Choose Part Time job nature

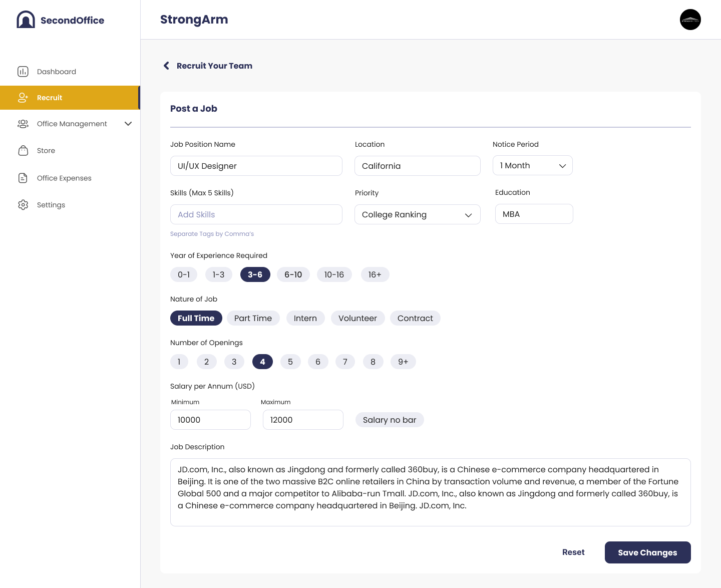253,318
